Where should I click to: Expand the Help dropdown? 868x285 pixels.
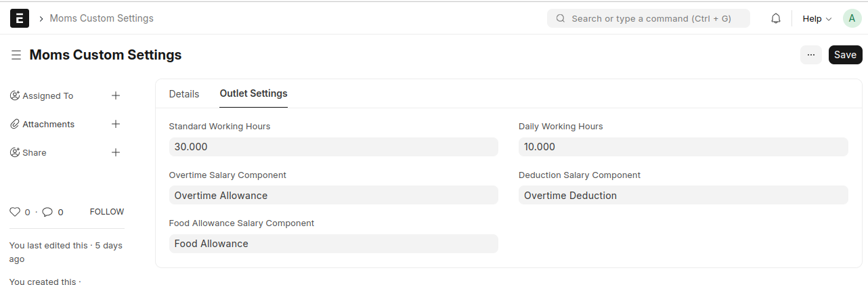click(817, 18)
